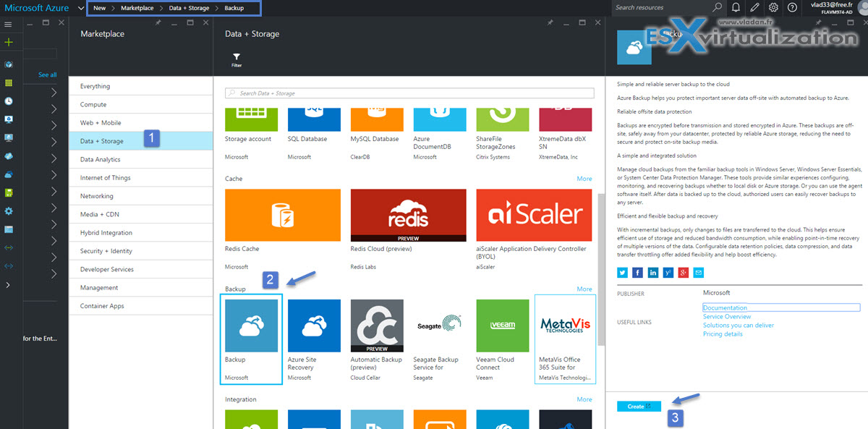Screen dimensions: 868x429
Task: Share on Twitter icon
Action: 622,272
